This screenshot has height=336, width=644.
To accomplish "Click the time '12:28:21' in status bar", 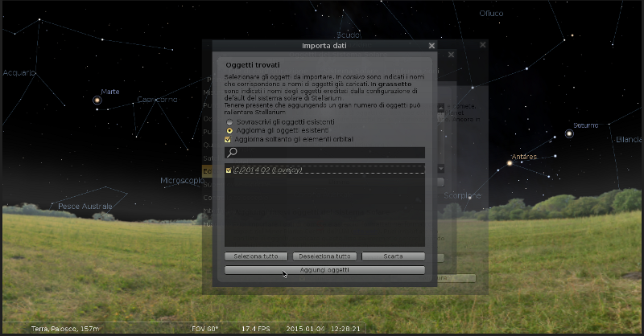I will [345, 329].
